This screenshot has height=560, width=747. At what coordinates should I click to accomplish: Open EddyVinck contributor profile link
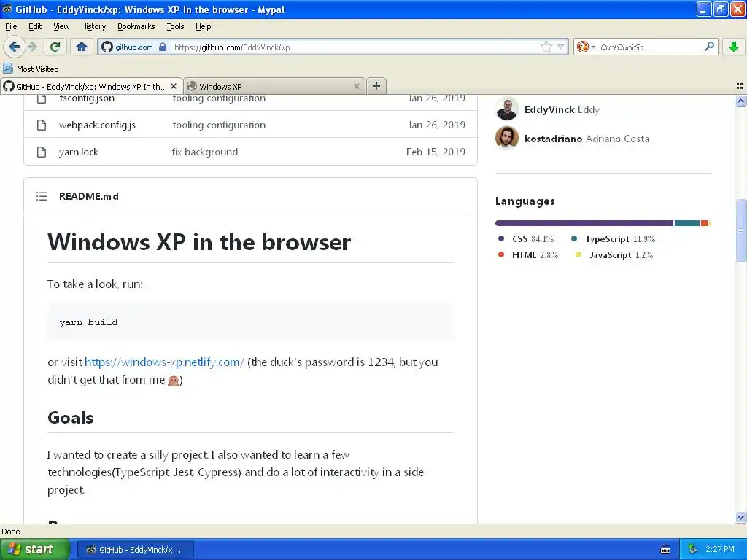(x=562, y=109)
